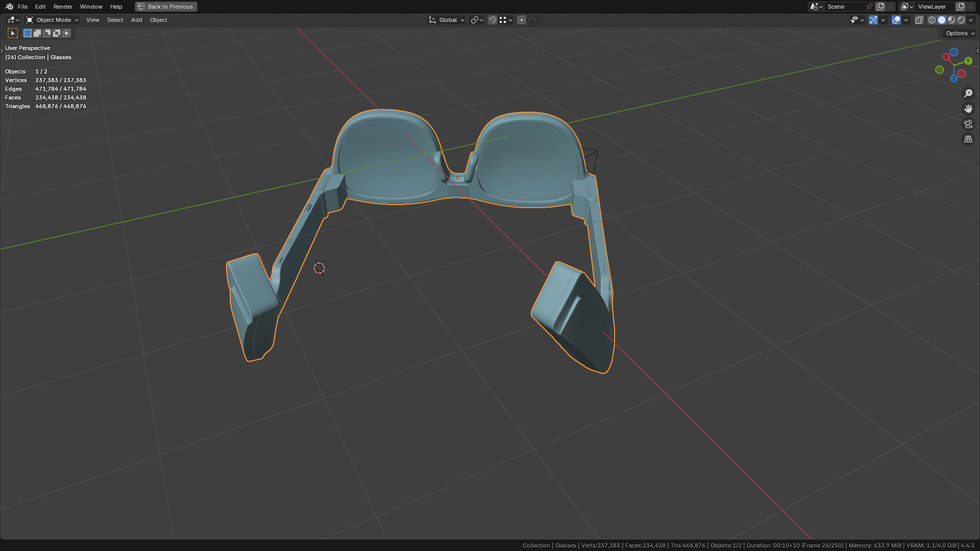Open the Global transform orientation dropdown
Viewport: 980px width, 551px height.
(x=447, y=20)
